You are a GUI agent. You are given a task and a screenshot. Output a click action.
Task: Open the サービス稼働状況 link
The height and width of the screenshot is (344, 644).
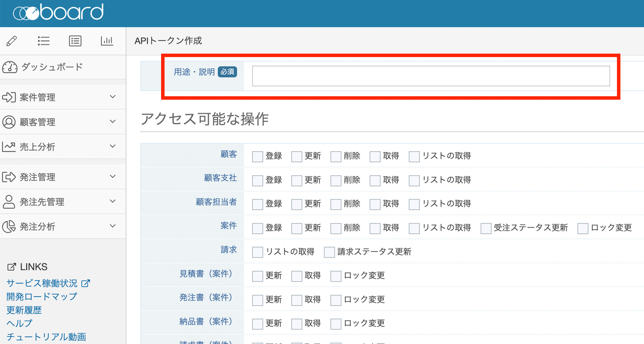[42, 283]
